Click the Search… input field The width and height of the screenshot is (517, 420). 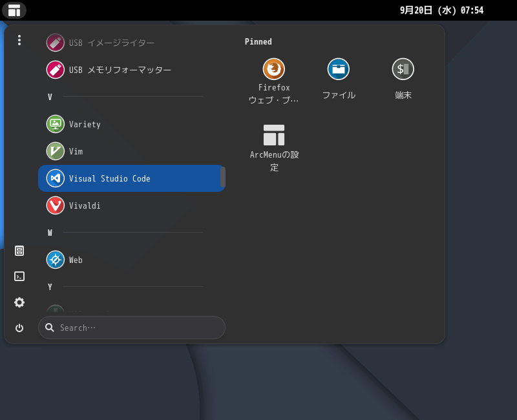point(132,328)
